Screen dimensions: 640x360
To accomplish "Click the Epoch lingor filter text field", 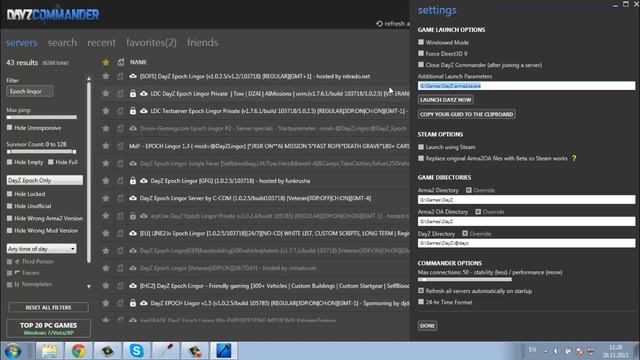I will (30, 91).
